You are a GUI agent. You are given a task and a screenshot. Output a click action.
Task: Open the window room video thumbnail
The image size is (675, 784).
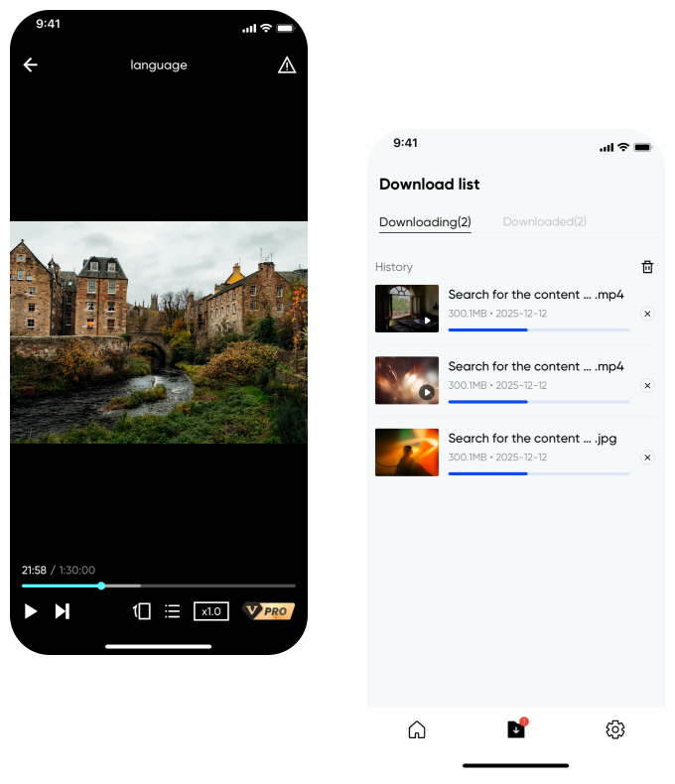coord(407,309)
